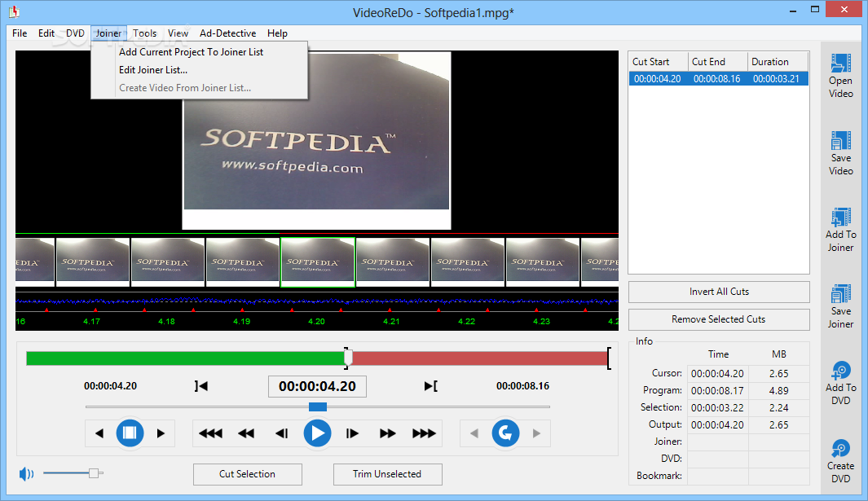Click the Save Video icon

(x=840, y=141)
